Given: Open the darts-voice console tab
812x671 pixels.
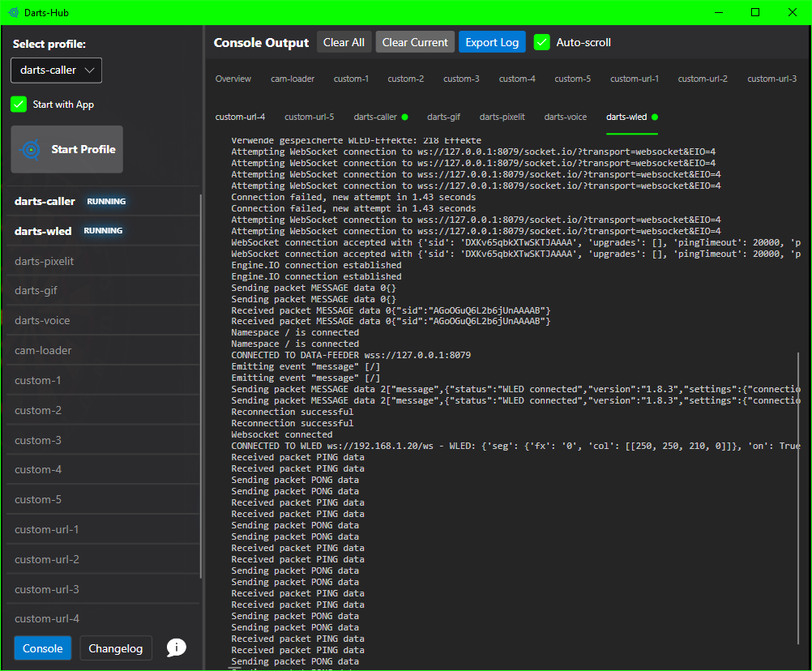Looking at the screenshot, I should pyautogui.click(x=566, y=117).
